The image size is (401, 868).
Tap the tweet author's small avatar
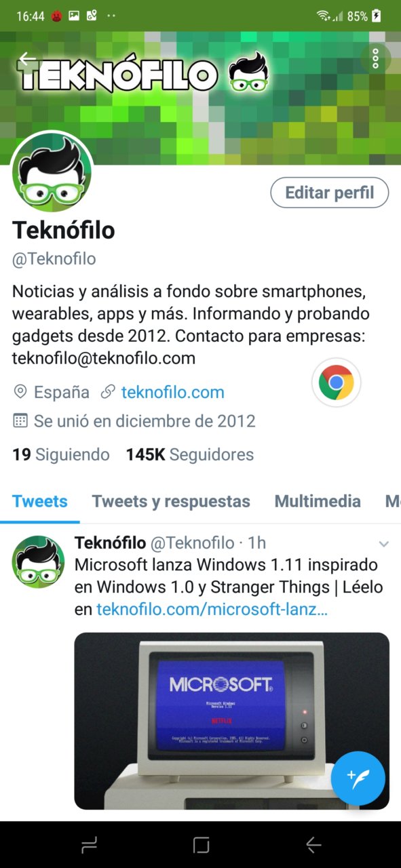click(39, 562)
